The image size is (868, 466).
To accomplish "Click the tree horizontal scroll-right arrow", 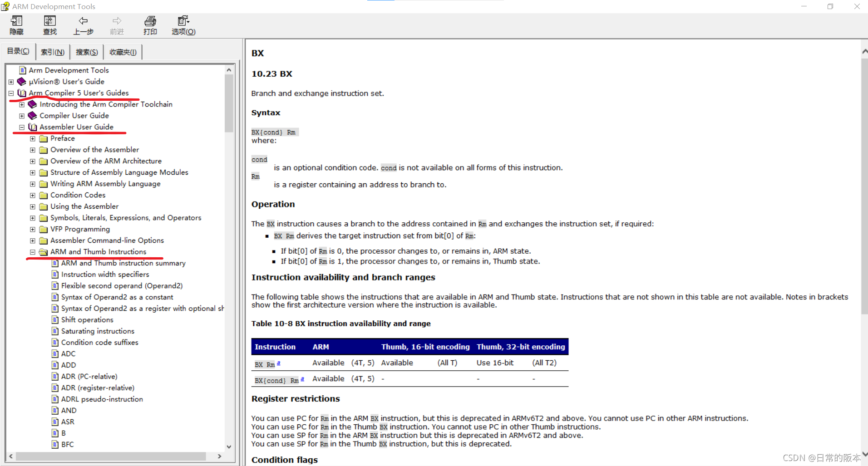I will 220,456.
